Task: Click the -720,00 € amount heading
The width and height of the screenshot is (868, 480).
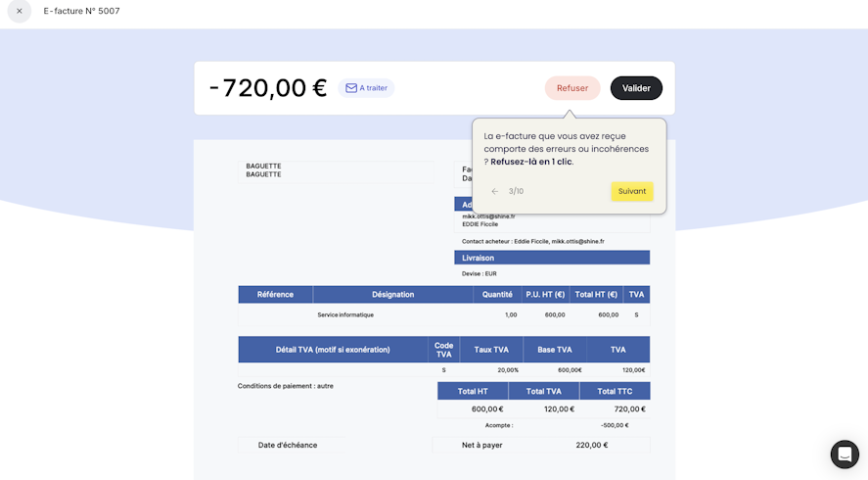Action: 268,88
